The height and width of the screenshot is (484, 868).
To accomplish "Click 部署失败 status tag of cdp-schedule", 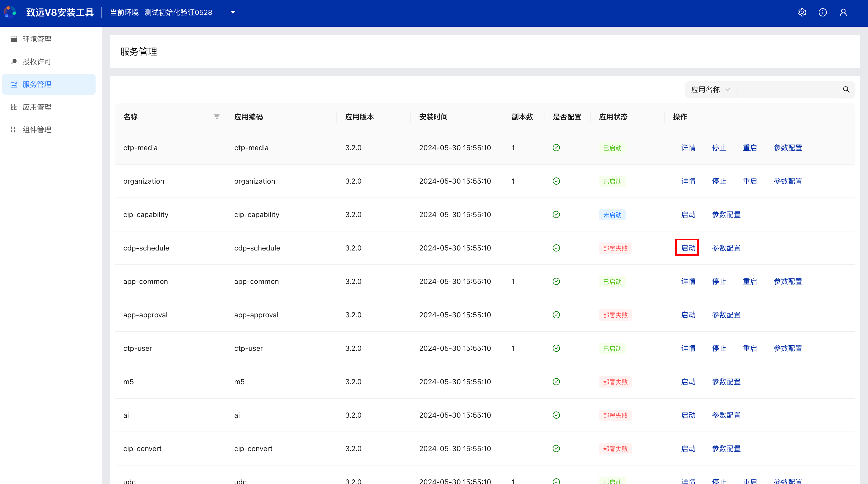I will pos(615,248).
